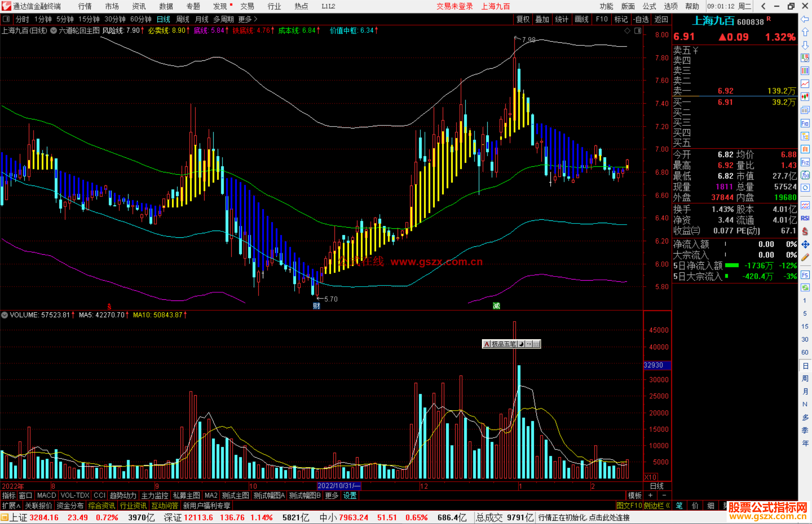Viewport: 812px width, 524px height.
Task: Click the 2022/10/31 date marker on timeline
Action: (x=338, y=486)
